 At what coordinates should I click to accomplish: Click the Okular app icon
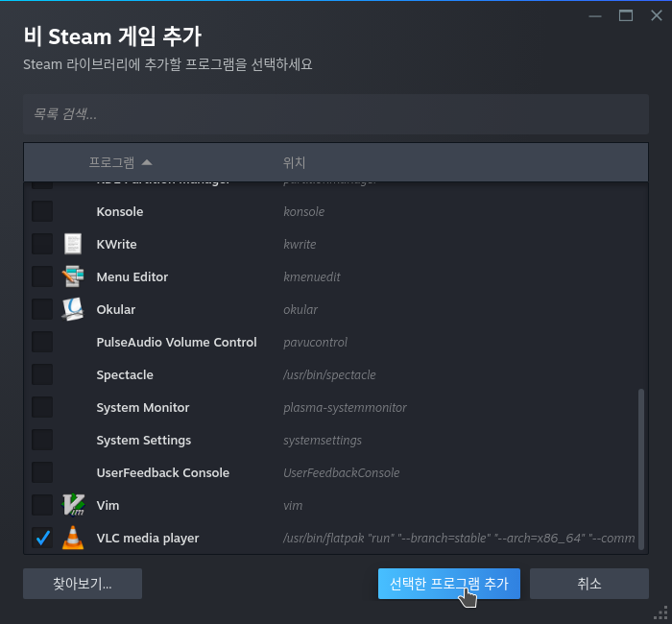(73, 309)
